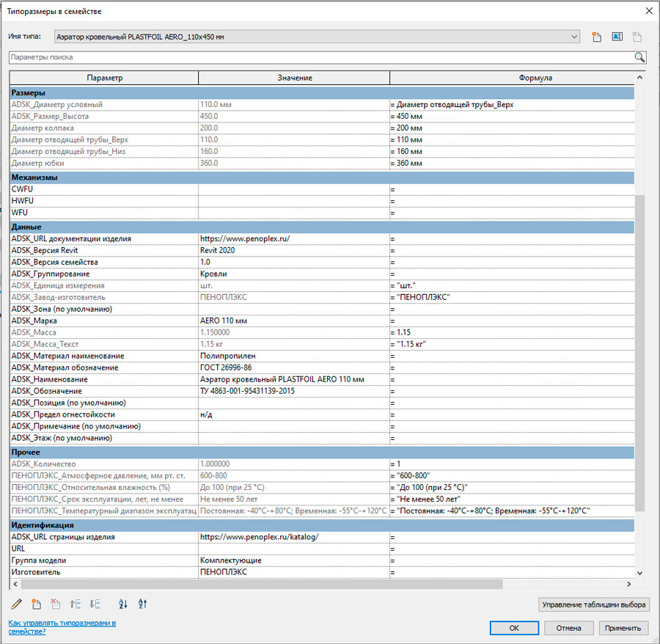The width and height of the screenshot is (660, 644).
Task: Click Применить button
Action: pos(623,628)
